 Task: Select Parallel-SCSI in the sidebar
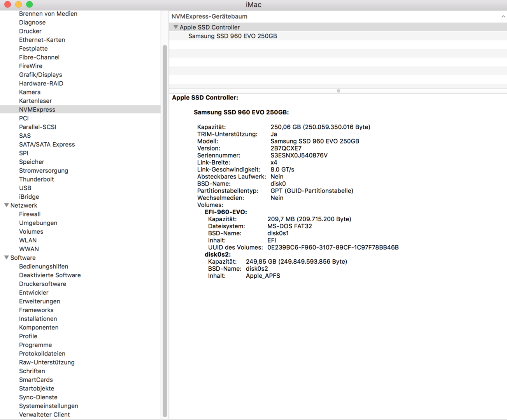38,127
